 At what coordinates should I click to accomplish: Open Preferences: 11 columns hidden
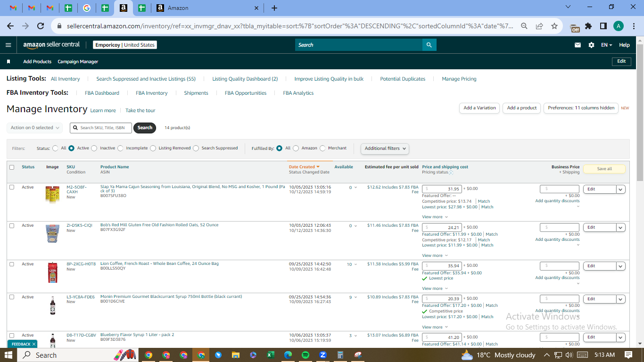581,108
